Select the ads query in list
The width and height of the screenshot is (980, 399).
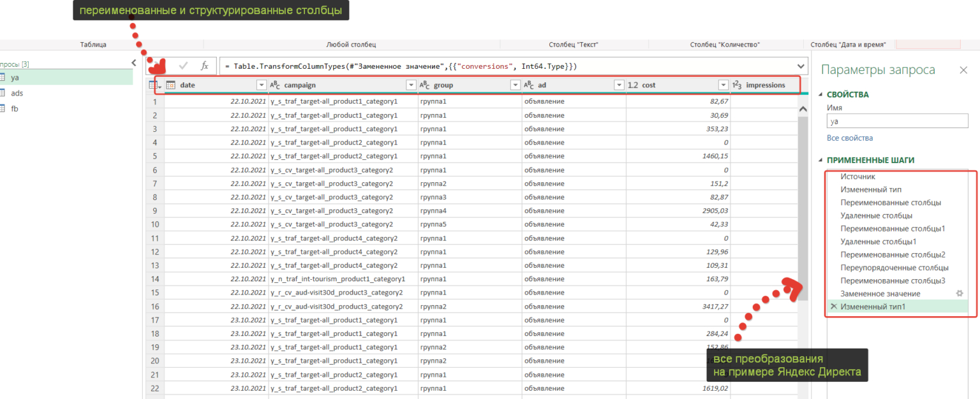(x=17, y=93)
